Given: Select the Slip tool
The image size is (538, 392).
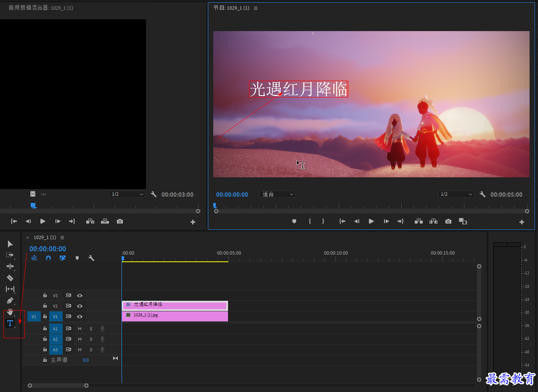Looking at the screenshot, I should click(x=10, y=289).
